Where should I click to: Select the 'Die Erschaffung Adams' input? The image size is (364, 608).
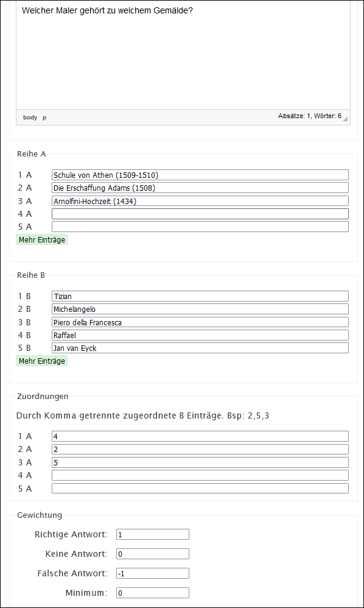(x=200, y=188)
